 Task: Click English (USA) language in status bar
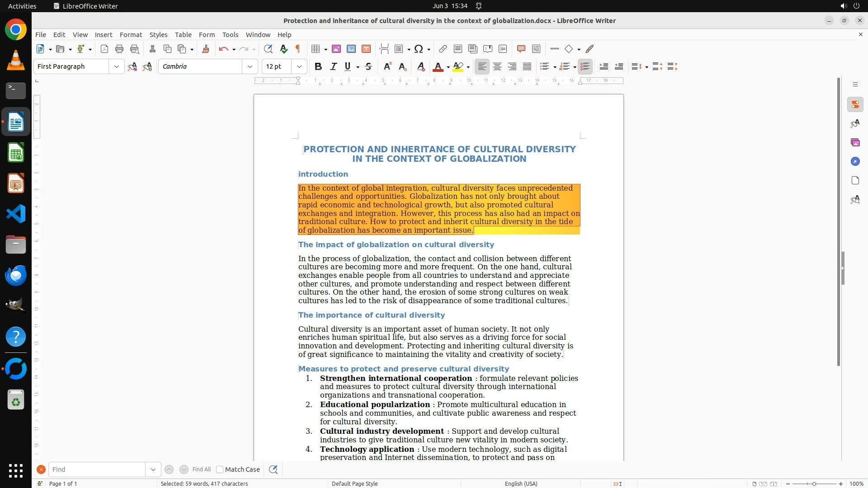pyautogui.click(x=521, y=483)
